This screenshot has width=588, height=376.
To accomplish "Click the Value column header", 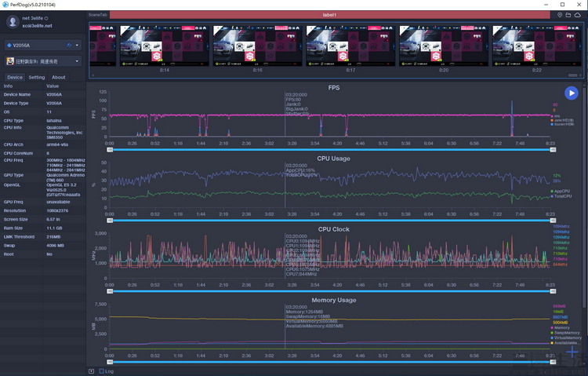I will tap(53, 86).
